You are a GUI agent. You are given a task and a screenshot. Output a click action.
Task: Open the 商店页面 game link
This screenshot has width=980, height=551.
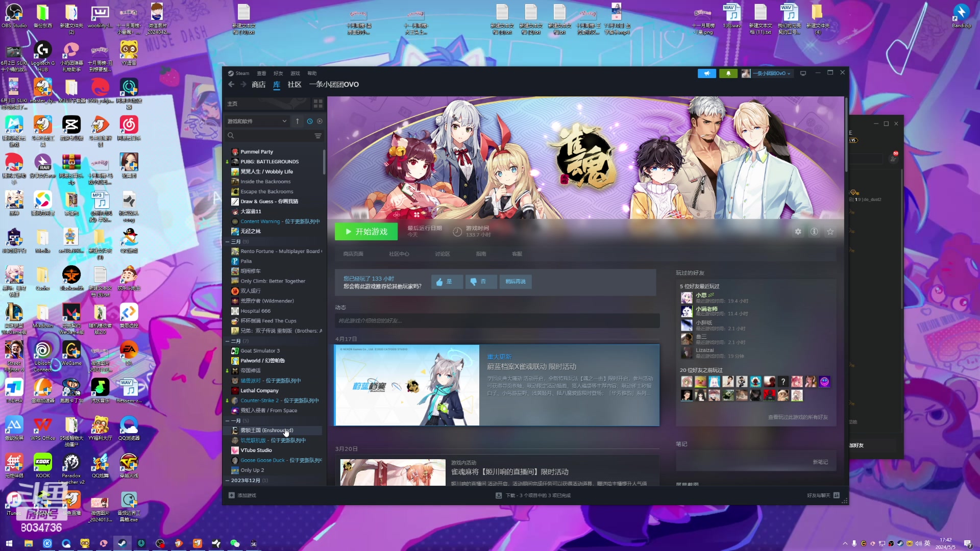pos(353,254)
